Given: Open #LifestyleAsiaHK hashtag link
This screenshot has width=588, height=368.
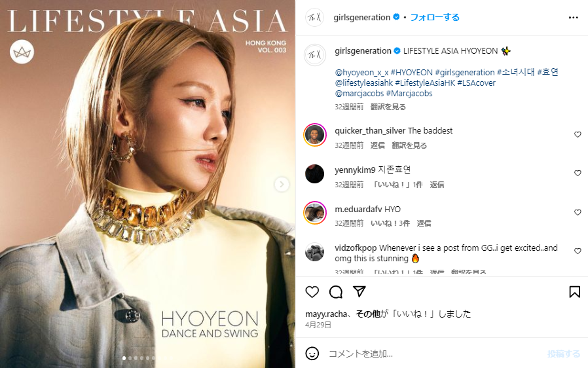Looking at the screenshot, I should [x=425, y=83].
